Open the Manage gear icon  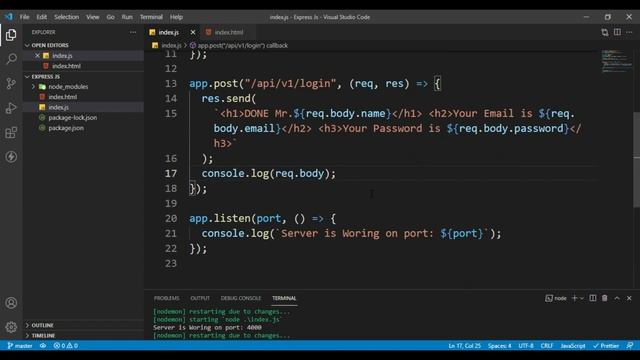click(x=11, y=327)
